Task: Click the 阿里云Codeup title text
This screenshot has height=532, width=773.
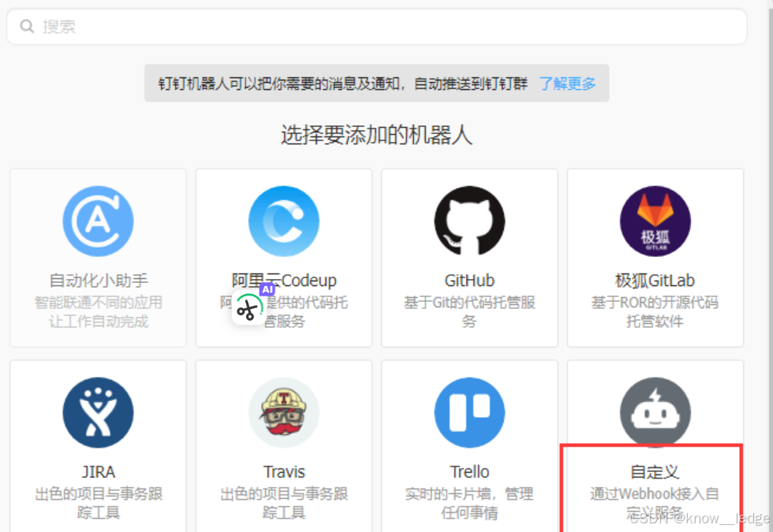Action: 284,281
